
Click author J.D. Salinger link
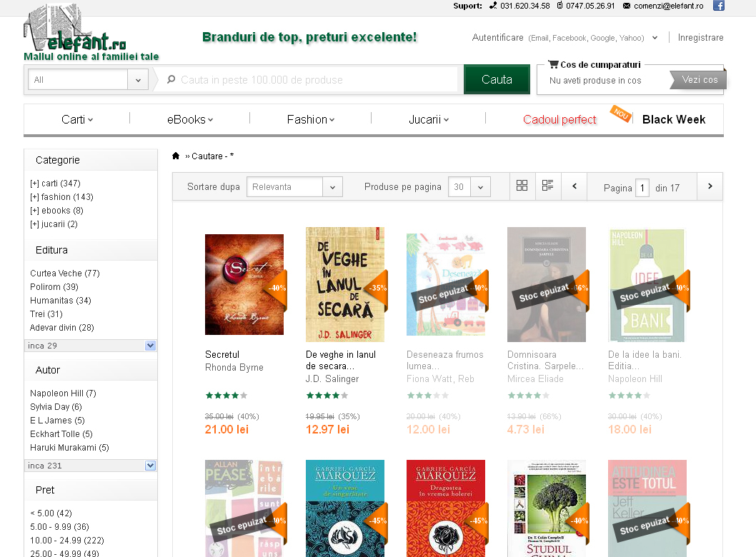click(332, 378)
